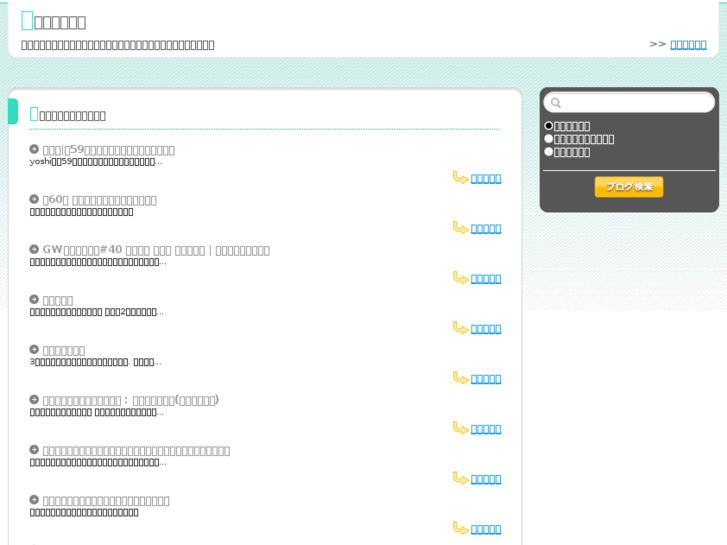Follow read-more link below the colon-and-parentheses entry

pyautogui.click(x=485, y=429)
